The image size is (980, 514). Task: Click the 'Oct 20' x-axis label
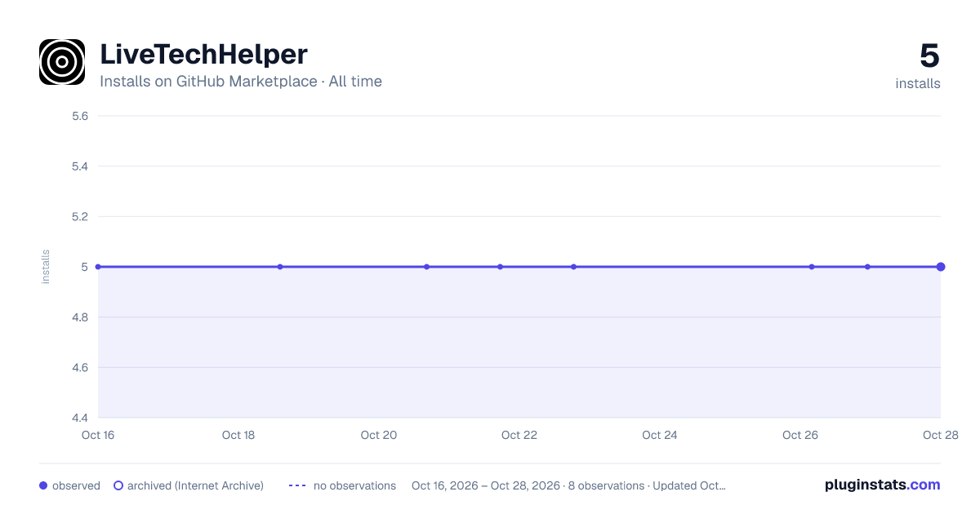(379, 435)
